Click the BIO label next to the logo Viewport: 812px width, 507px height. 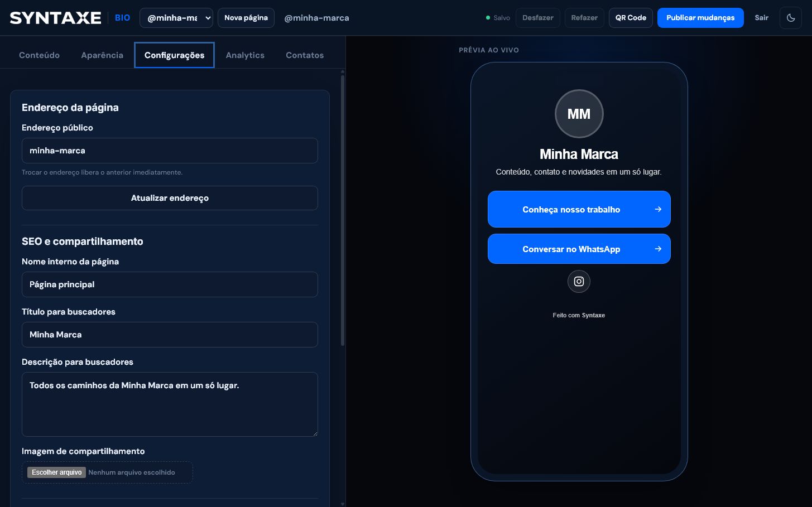pyautogui.click(x=123, y=18)
